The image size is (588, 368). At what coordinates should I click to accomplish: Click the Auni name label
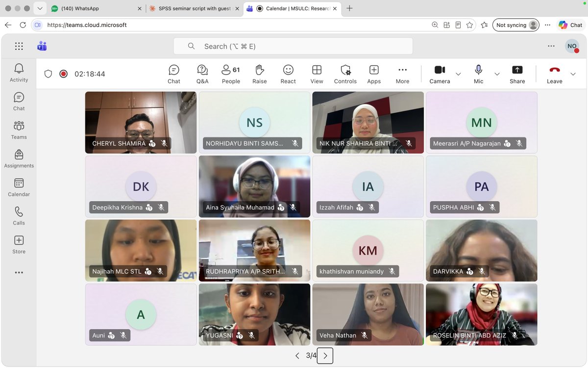tap(98, 336)
